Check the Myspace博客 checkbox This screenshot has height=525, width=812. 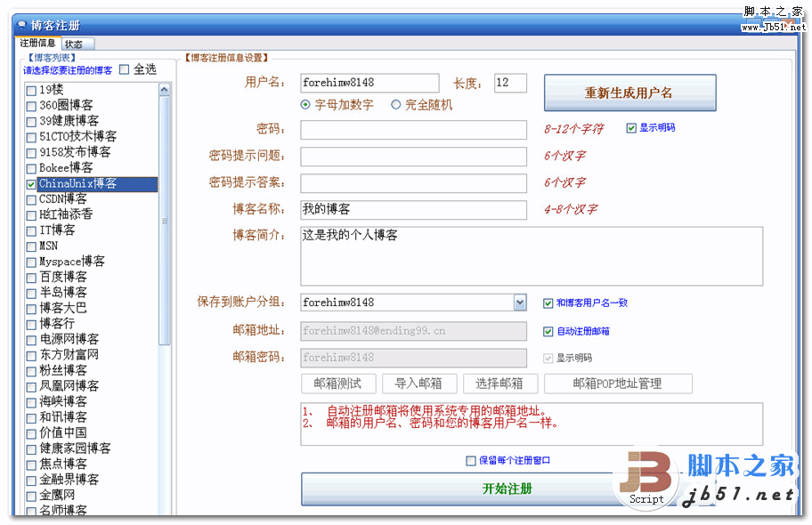pos(31,262)
